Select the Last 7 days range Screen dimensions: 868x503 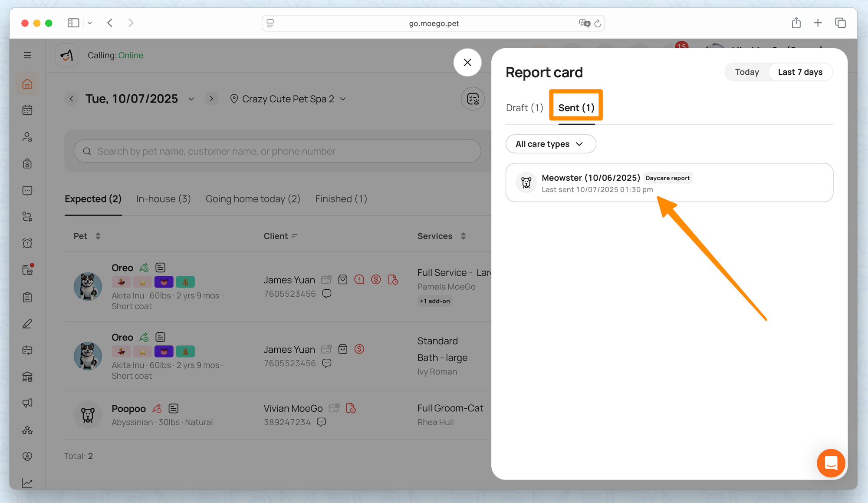[x=800, y=72]
